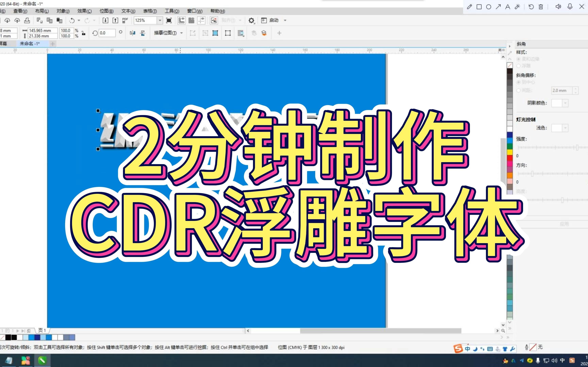The height and width of the screenshot is (367, 588).
Task: Click the rotation angle input field
Action: 107,33
